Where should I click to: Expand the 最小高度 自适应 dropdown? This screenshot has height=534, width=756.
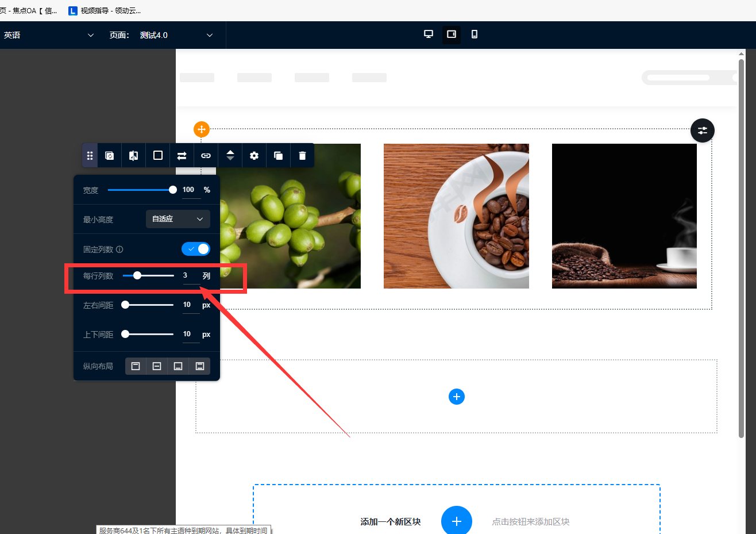pos(178,219)
